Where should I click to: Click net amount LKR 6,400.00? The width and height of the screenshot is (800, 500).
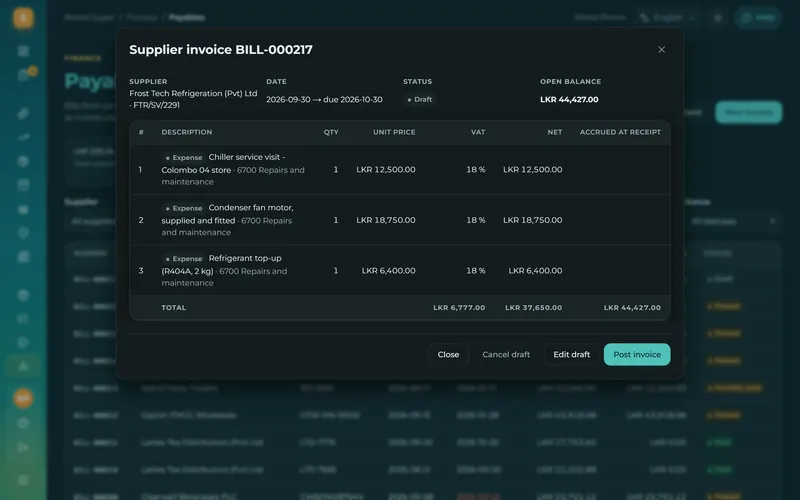point(535,270)
